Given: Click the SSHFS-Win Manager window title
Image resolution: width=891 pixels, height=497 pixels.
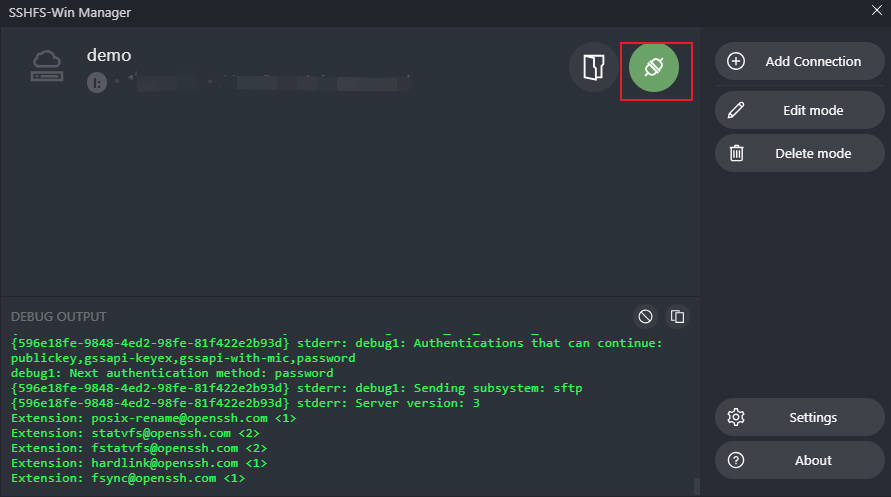Looking at the screenshot, I should tap(70, 12).
